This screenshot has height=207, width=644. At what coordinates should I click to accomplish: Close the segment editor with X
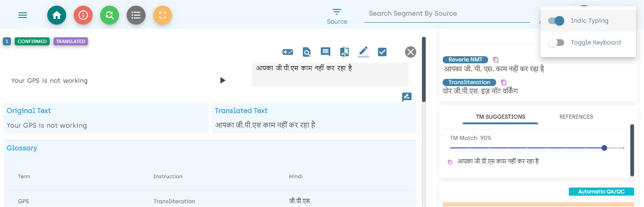point(411,52)
